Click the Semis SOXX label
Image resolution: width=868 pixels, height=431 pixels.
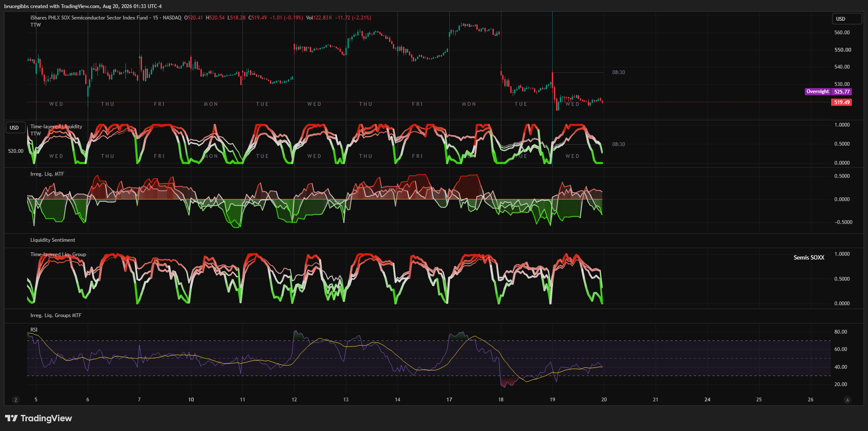(x=809, y=257)
